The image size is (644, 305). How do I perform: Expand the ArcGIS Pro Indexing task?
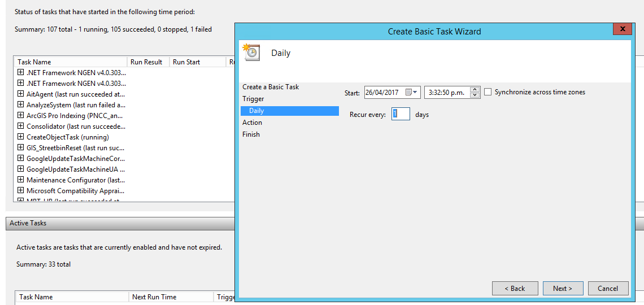[21, 116]
